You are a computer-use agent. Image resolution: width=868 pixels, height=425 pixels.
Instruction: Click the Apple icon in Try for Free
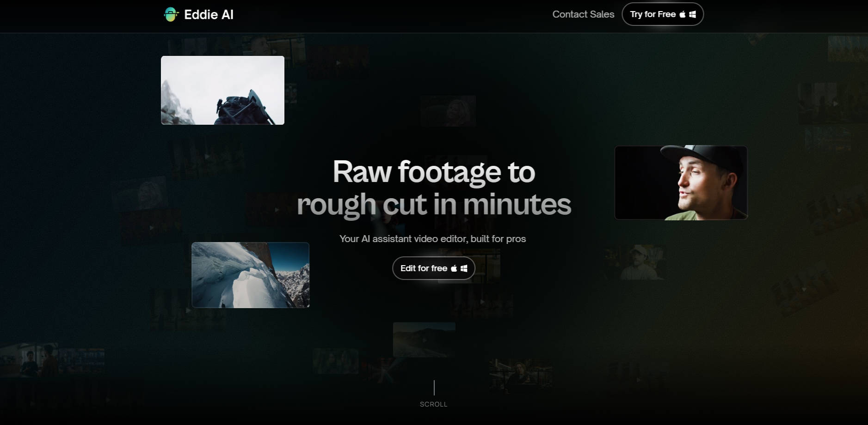[x=683, y=14]
